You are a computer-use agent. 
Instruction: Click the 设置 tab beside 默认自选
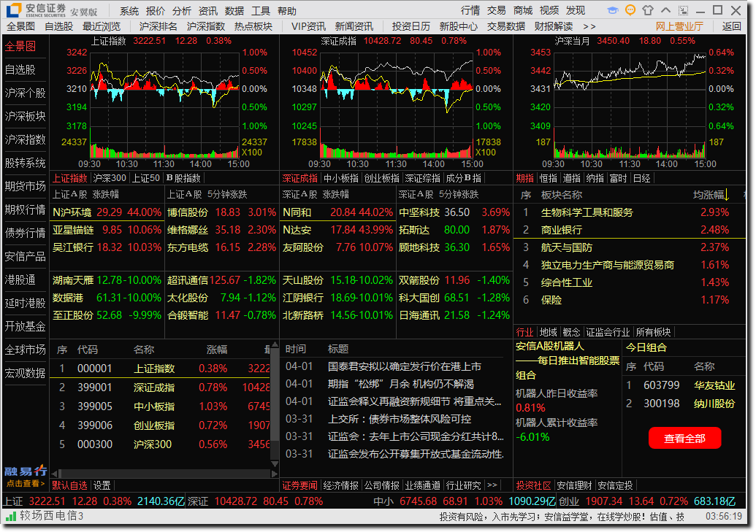pyautogui.click(x=102, y=485)
